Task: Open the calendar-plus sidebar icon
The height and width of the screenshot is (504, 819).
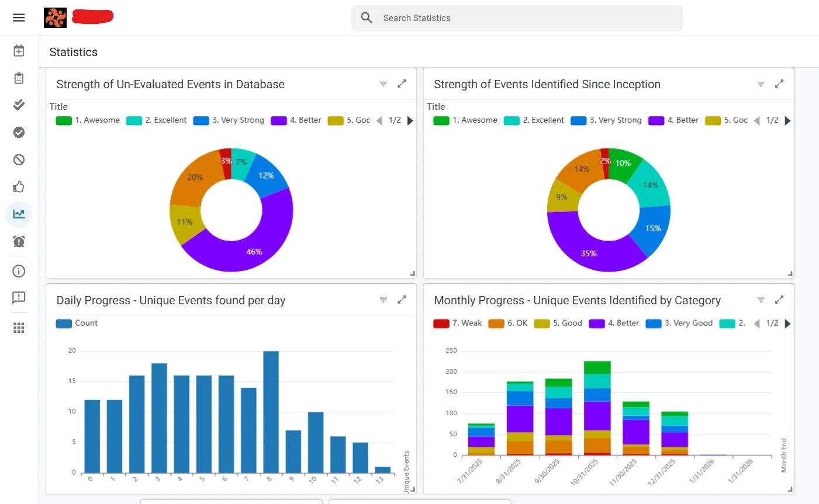Action: 19,51
